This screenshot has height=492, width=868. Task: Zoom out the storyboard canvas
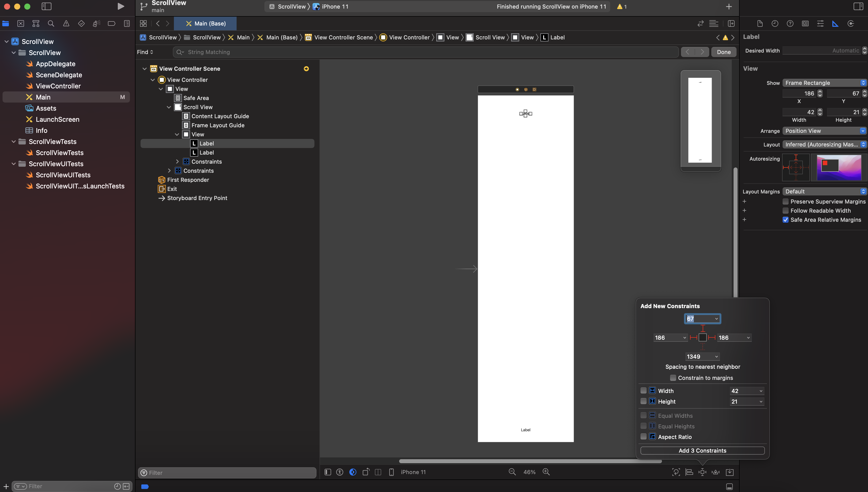[512, 472]
